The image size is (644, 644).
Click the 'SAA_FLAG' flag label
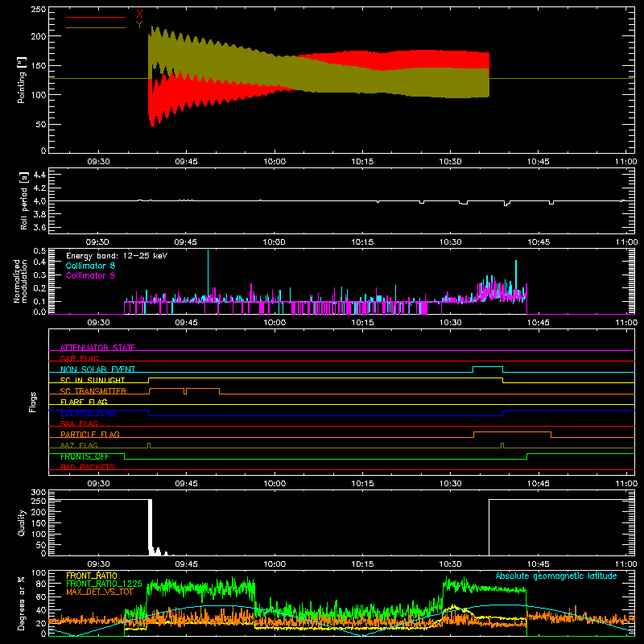click(79, 423)
